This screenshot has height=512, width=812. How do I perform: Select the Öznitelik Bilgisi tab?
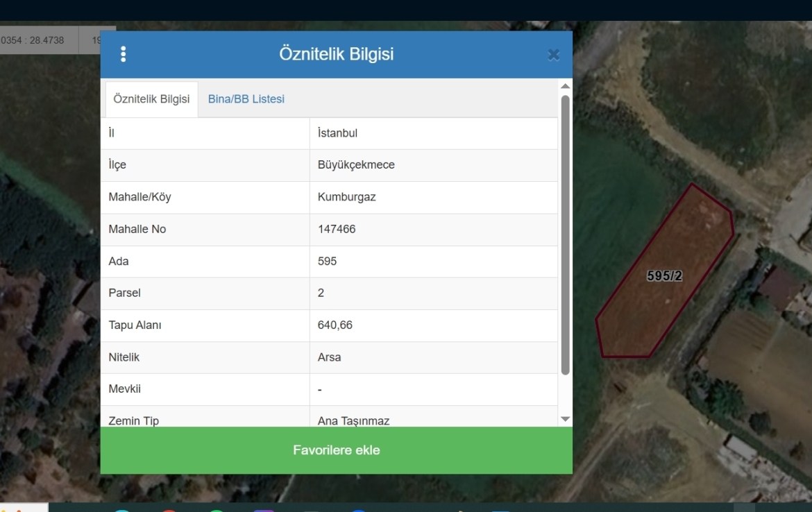[x=151, y=99]
